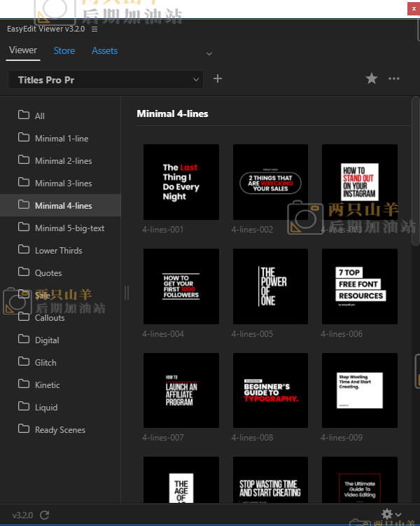Click the sidebar splitter handle
The width and height of the screenshot is (420, 526).
(127, 293)
